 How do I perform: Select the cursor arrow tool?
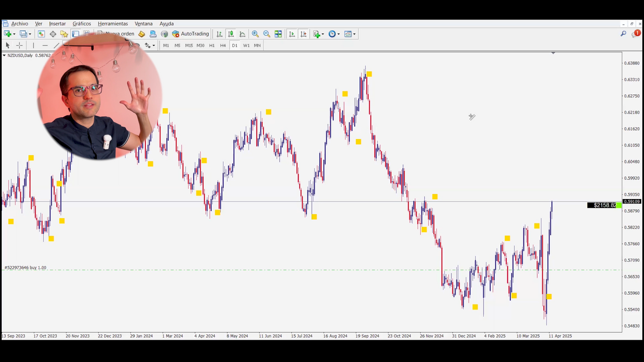point(8,45)
